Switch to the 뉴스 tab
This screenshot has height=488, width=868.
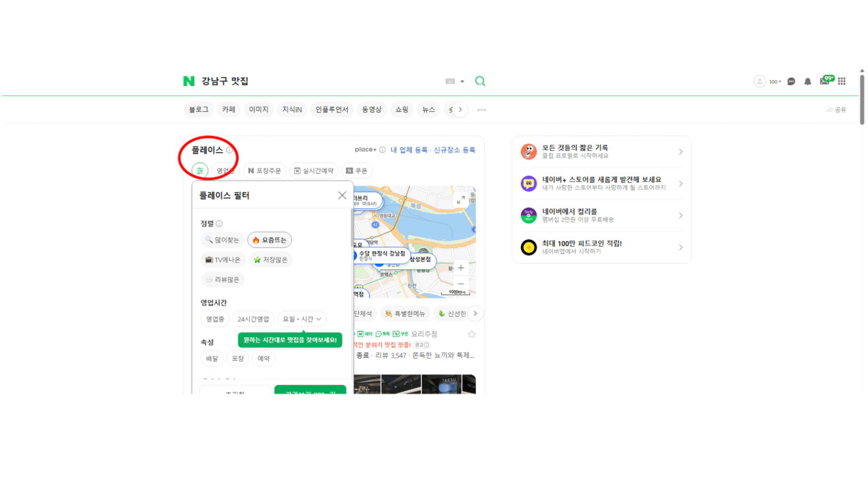428,110
